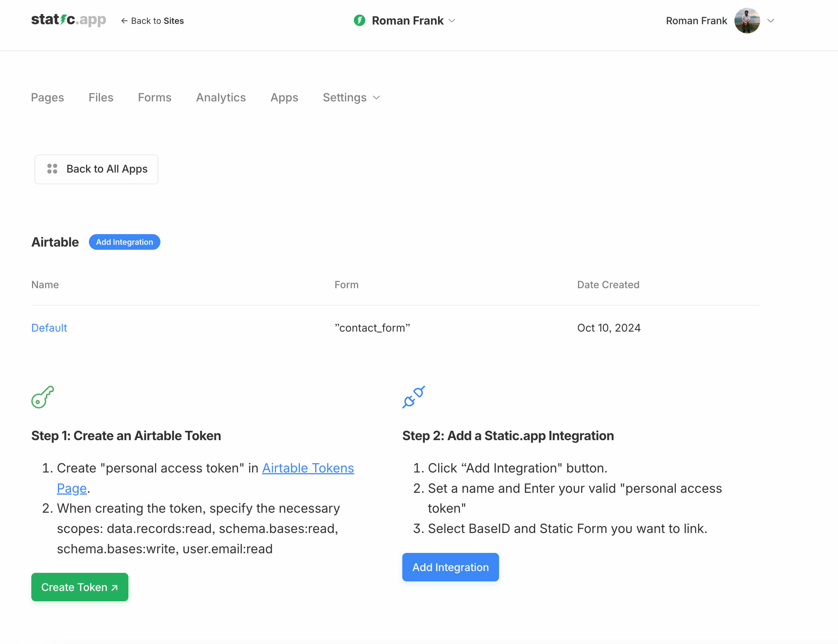This screenshot has width=838, height=644.
Task: Click the Add Integration pill beside Airtable
Action: (x=124, y=242)
